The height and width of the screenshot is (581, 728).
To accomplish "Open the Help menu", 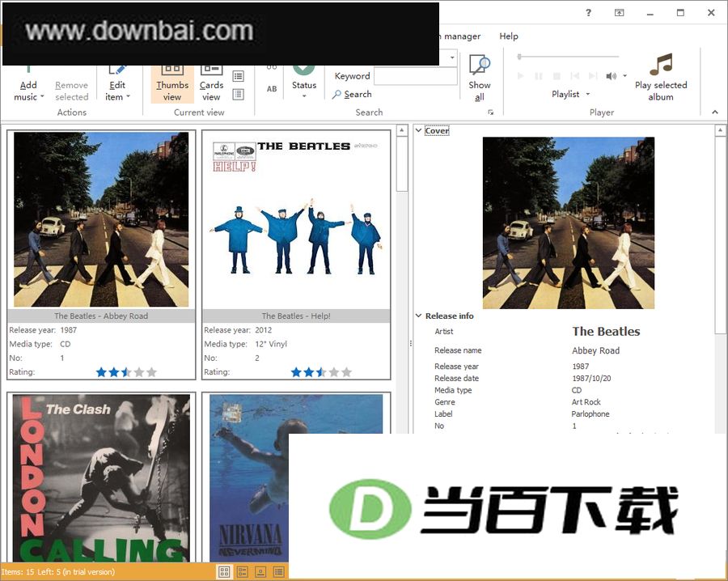I will 509,36.
